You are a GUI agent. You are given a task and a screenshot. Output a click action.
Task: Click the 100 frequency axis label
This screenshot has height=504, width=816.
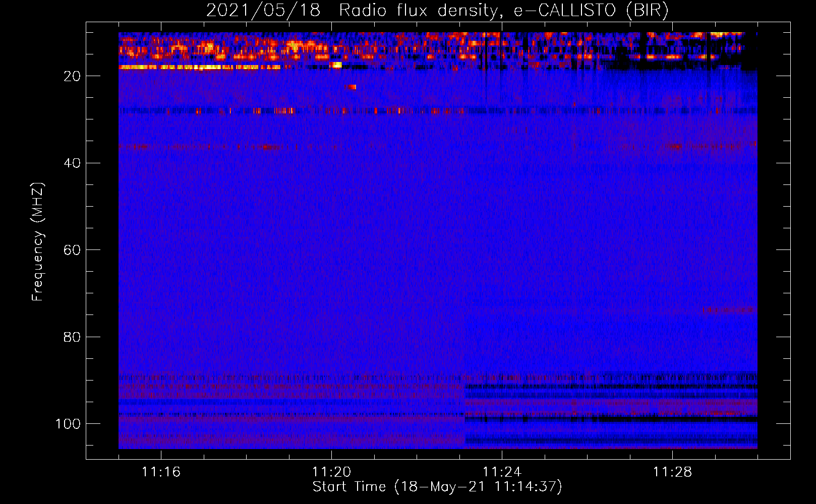click(x=68, y=424)
